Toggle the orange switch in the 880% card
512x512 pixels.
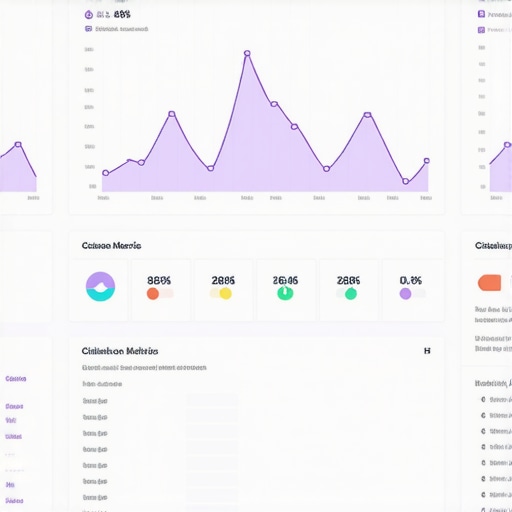click(160, 294)
